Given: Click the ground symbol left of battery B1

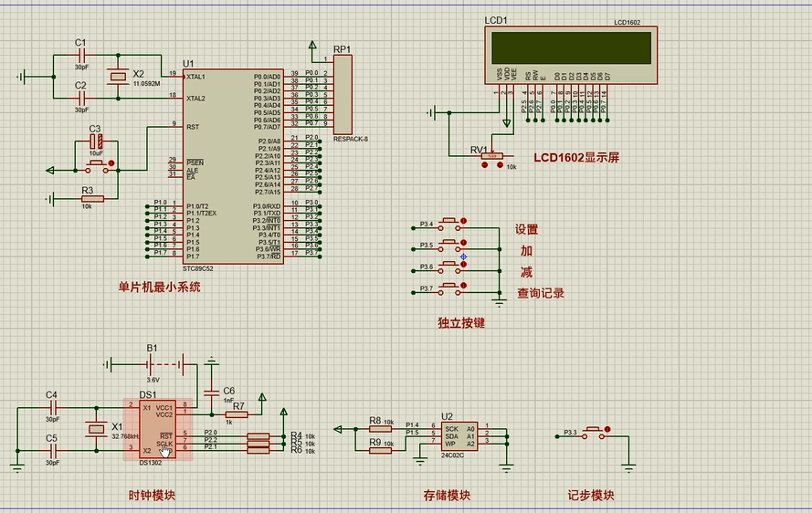Looking at the screenshot, I should (x=108, y=365).
